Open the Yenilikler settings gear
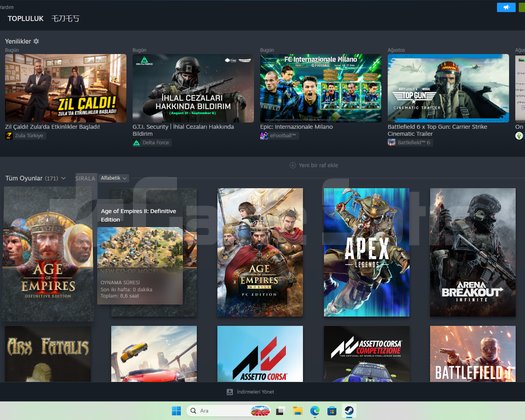The height and width of the screenshot is (420, 525). [36, 41]
